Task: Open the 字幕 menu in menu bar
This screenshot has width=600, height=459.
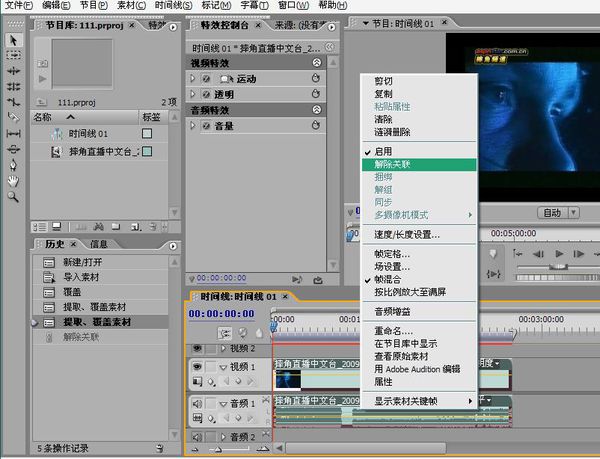Action: pos(254,6)
